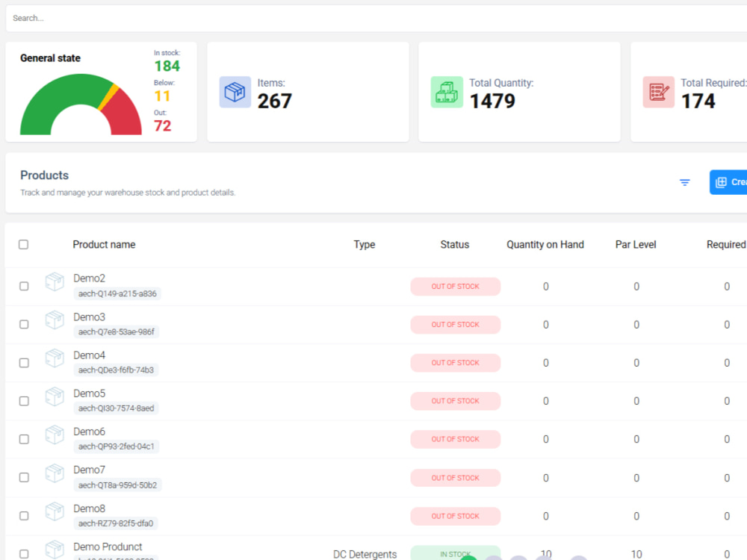
Task: Check the Demo7 row checkbox
Action: 24,477
